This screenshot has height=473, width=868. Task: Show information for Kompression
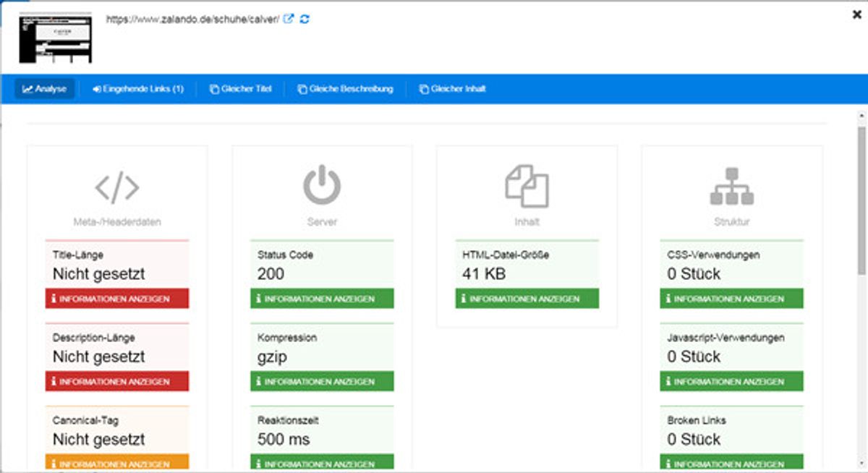pos(322,381)
